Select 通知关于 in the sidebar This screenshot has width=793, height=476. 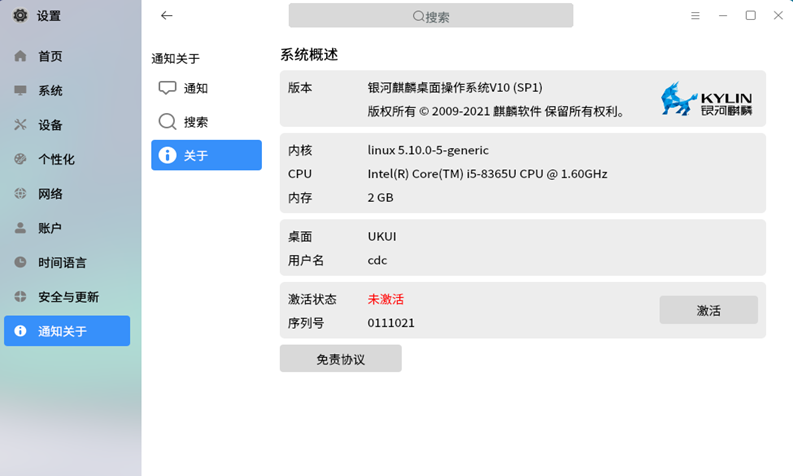click(67, 331)
